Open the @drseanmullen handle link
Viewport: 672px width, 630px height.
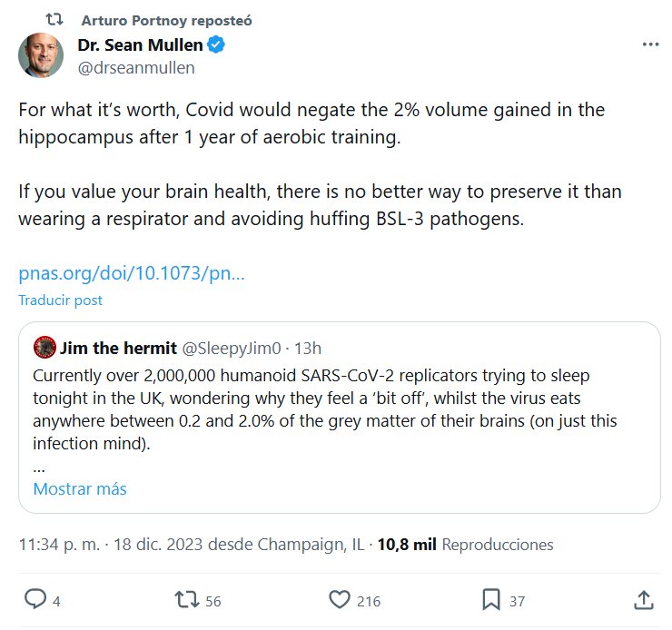tap(137, 67)
